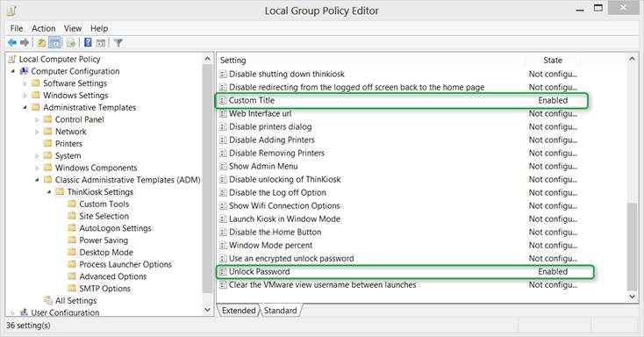Switch to the Extended tab
Image resolution: width=644 pixels, height=337 pixels.
tap(239, 311)
